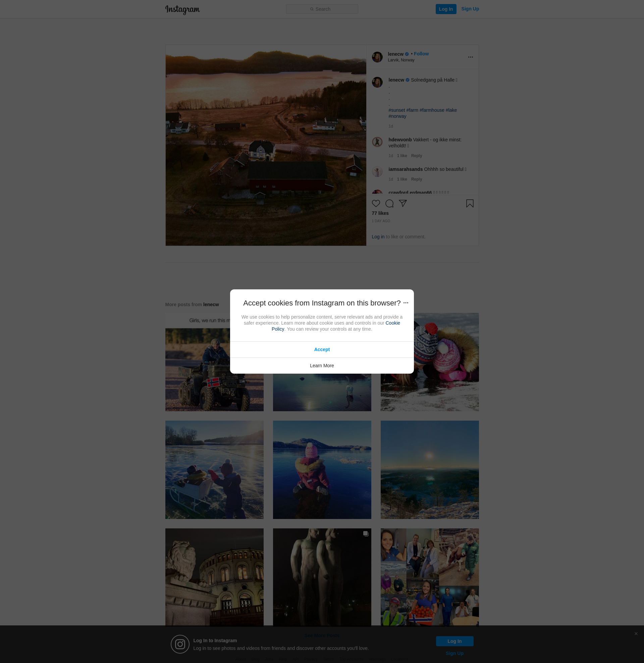Follow the lenecw account
This screenshot has height=663, width=644.
(421, 54)
